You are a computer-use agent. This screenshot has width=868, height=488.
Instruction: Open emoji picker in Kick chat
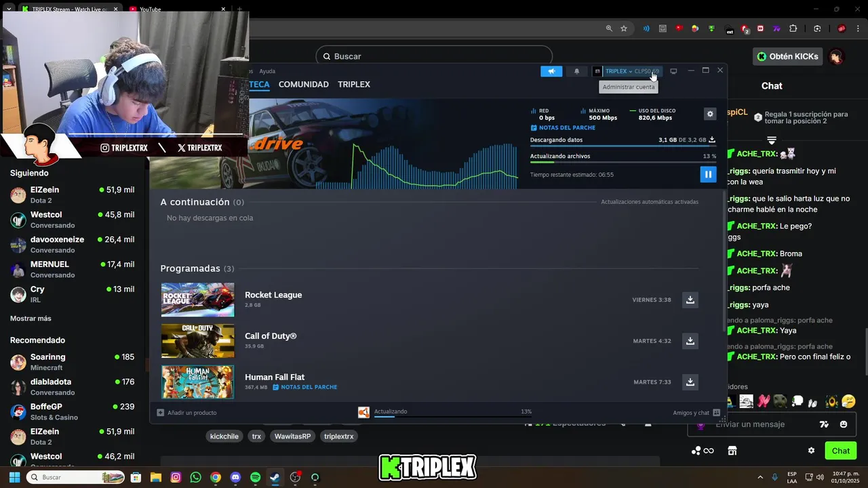point(844,424)
